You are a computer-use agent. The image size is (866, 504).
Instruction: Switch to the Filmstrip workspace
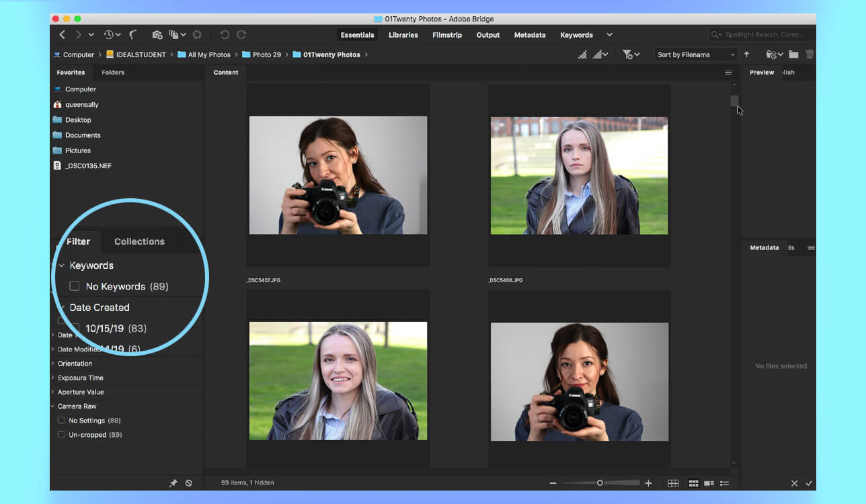[x=447, y=34]
